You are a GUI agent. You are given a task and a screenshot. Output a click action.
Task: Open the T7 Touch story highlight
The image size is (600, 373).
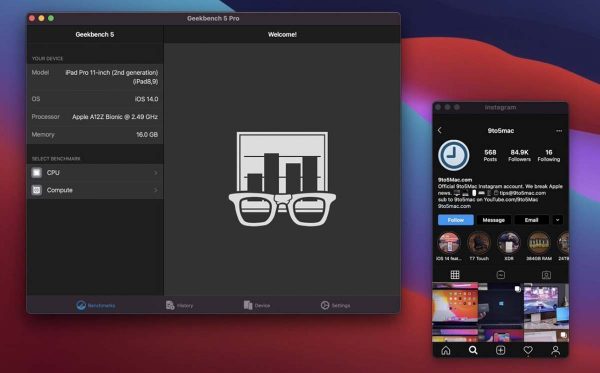point(479,246)
